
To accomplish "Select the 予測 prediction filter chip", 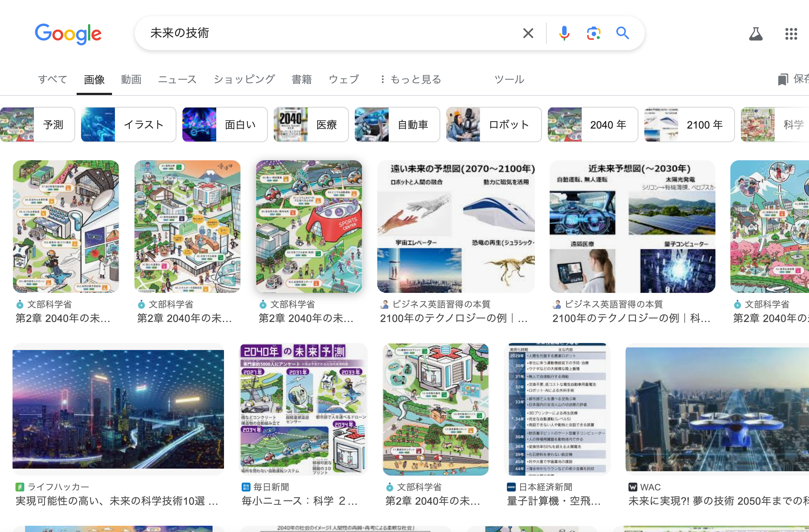I will pos(42,124).
